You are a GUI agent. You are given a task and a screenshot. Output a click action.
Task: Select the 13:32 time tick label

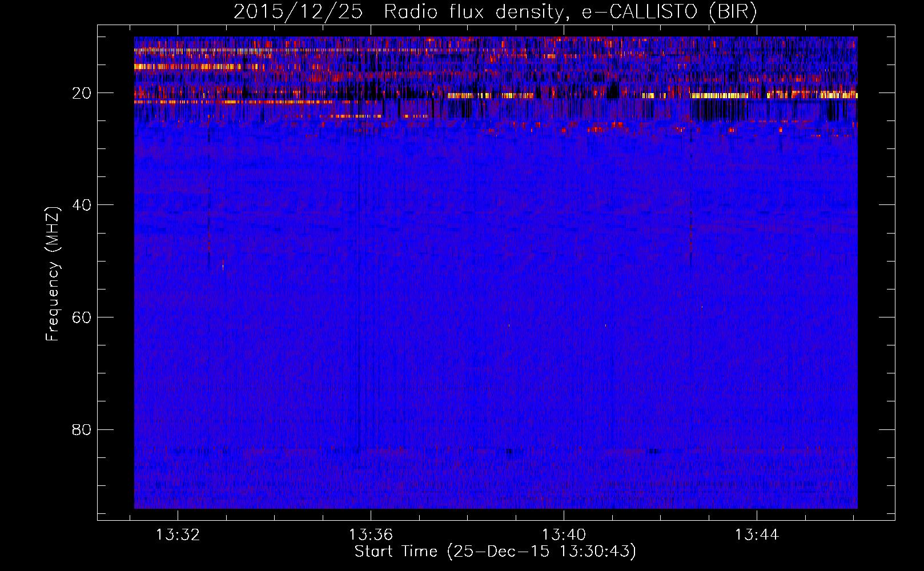tap(178, 535)
